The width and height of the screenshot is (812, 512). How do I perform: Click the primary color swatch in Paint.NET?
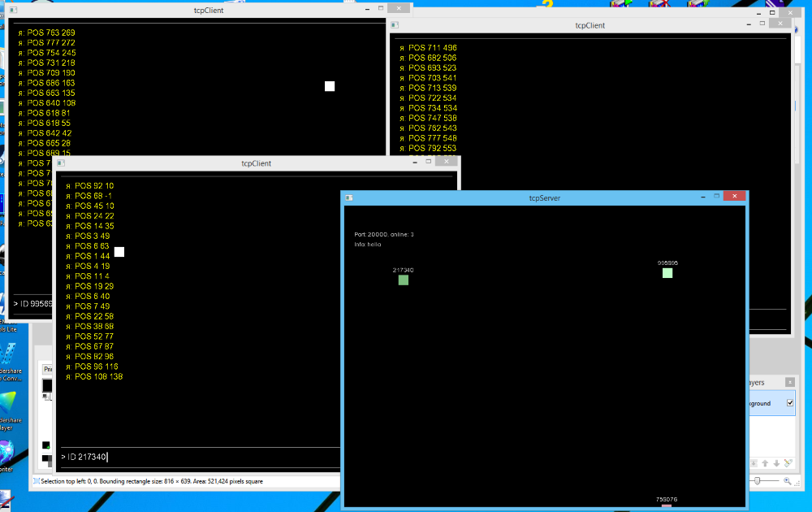click(47, 384)
